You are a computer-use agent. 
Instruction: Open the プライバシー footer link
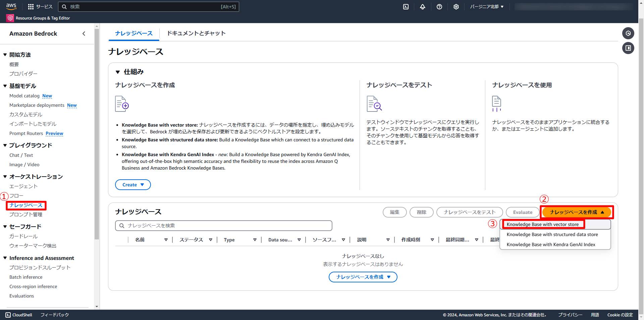570,315
